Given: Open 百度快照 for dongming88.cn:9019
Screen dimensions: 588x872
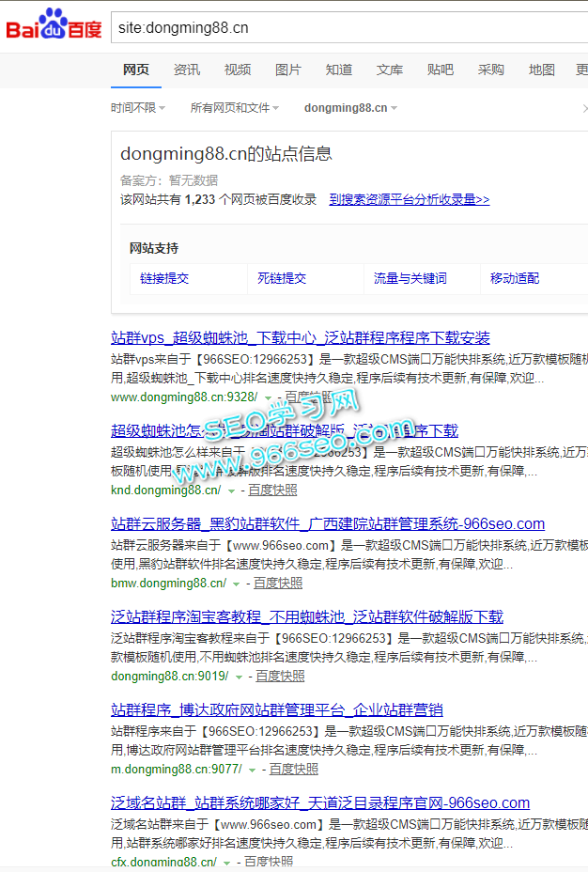Looking at the screenshot, I should (x=280, y=677).
